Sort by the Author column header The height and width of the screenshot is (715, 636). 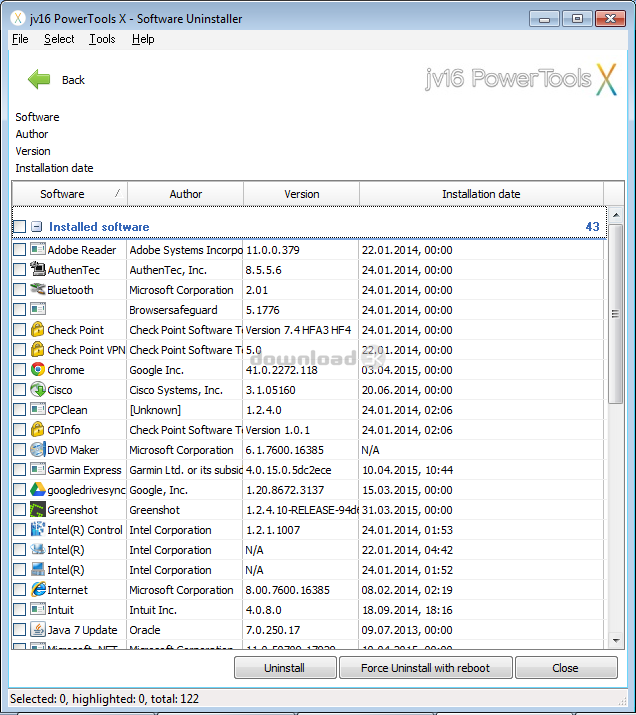click(x=186, y=194)
